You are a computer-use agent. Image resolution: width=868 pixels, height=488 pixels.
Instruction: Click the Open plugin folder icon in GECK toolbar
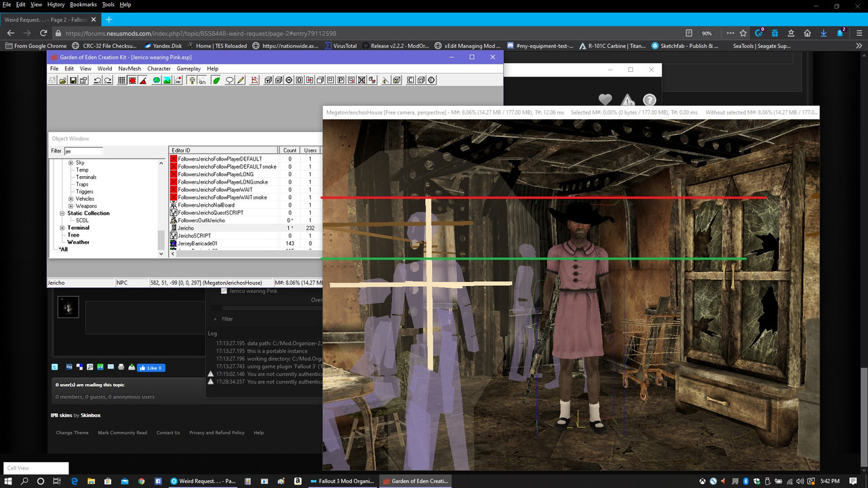click(x=62, y=80)
